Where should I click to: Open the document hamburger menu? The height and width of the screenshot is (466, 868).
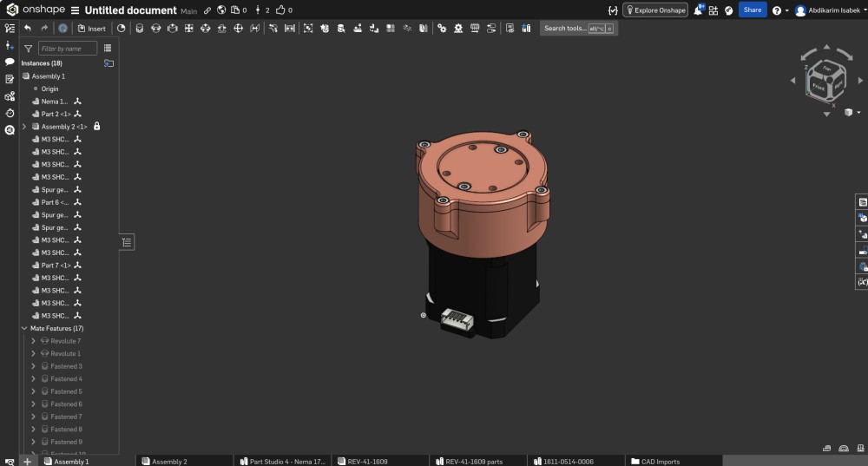pos(76,10)
